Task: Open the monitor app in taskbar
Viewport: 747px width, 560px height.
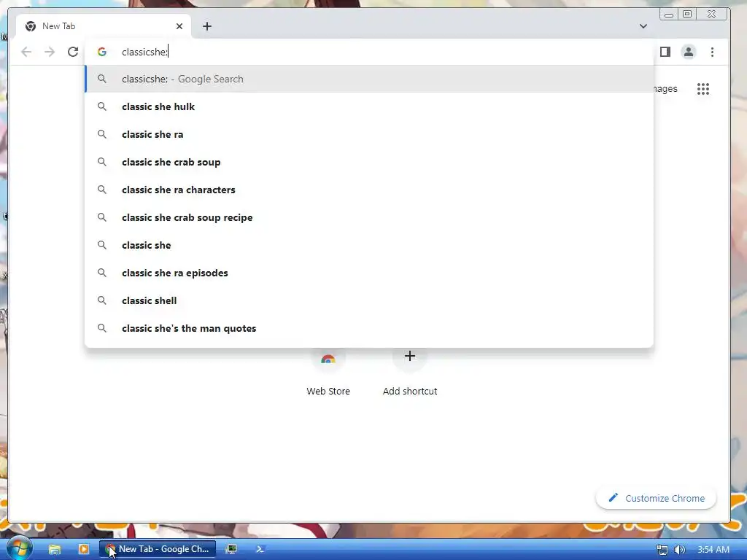Action: [x=231, y=549]
